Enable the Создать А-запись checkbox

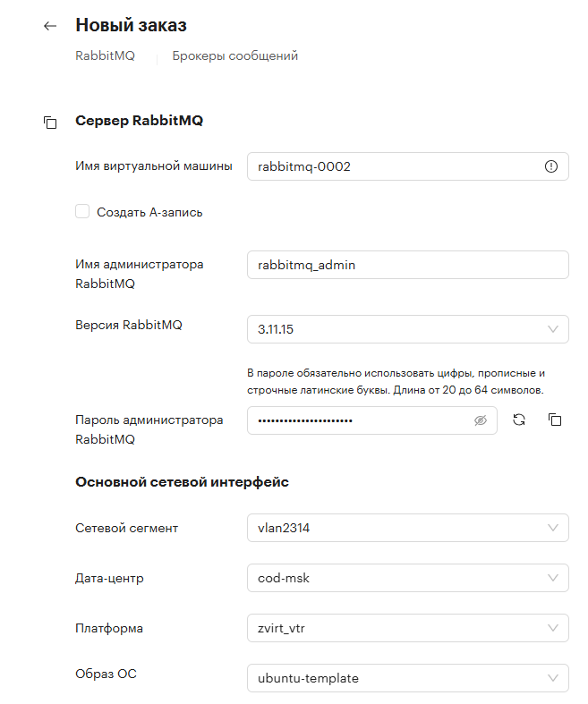(x=82, y=211)
